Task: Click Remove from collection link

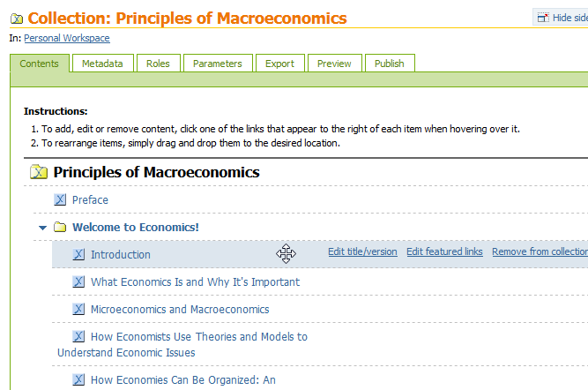Action: coord(540,251)
